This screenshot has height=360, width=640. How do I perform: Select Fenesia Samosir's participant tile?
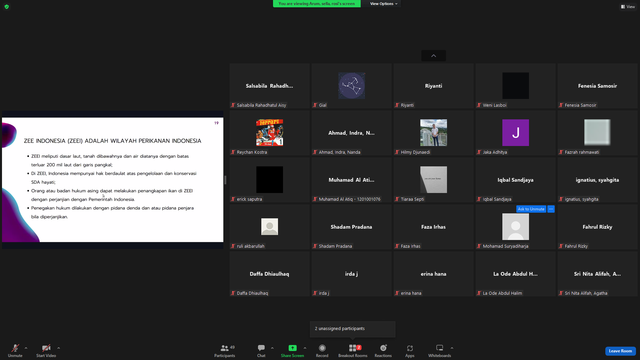point(597,86)
